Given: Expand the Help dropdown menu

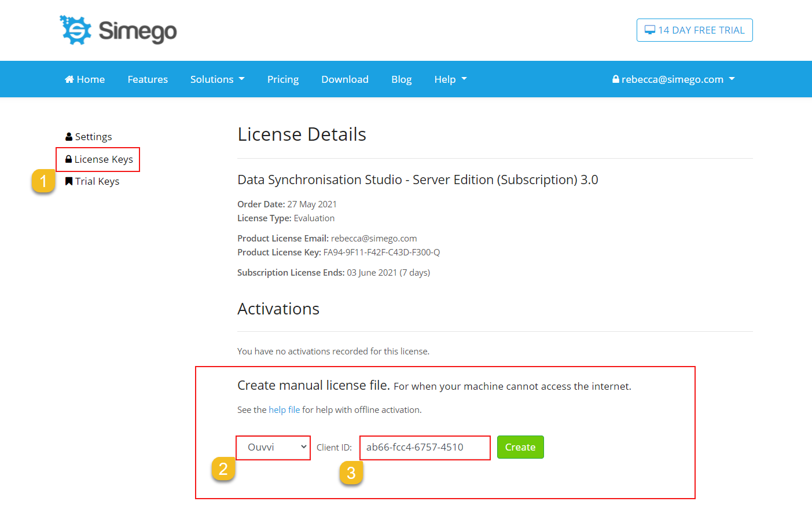Looking at the screenshot, I should coord(450,79).
